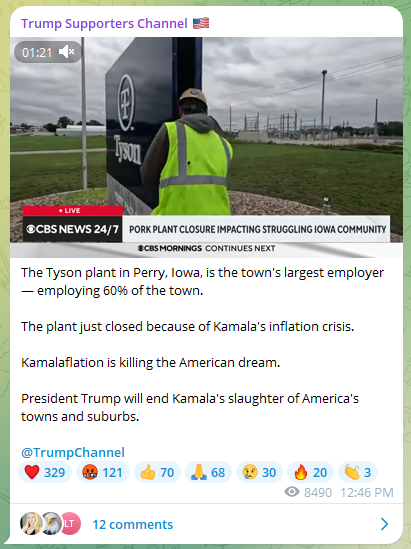Click the eye icon showing 8490 views
Screen dimensions: 411x549
pyautogui.click(x=292, y=492)
